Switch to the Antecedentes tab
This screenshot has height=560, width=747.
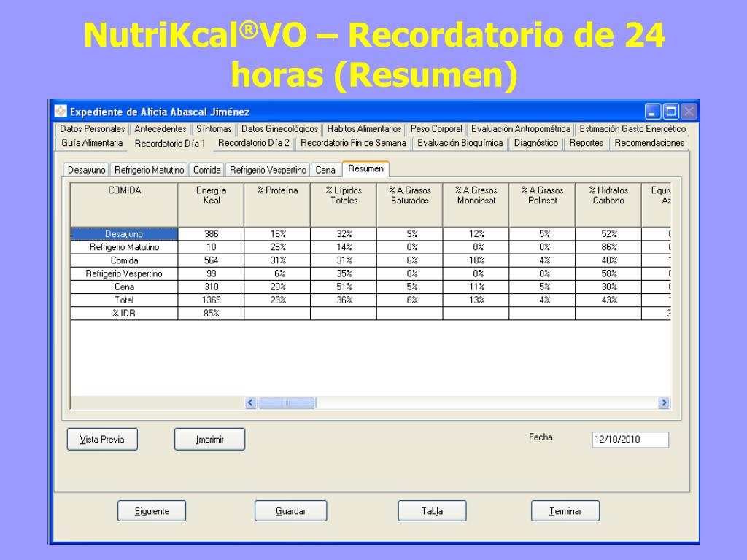tap(160, 128)
